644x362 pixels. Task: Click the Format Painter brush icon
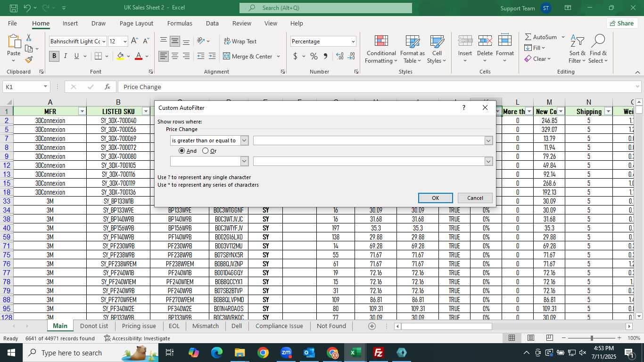tap(29, 60)
